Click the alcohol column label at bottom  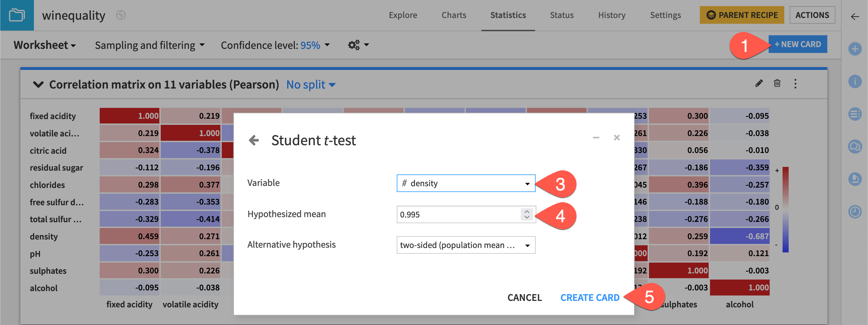pyautogui.click(x=739, y=304)
